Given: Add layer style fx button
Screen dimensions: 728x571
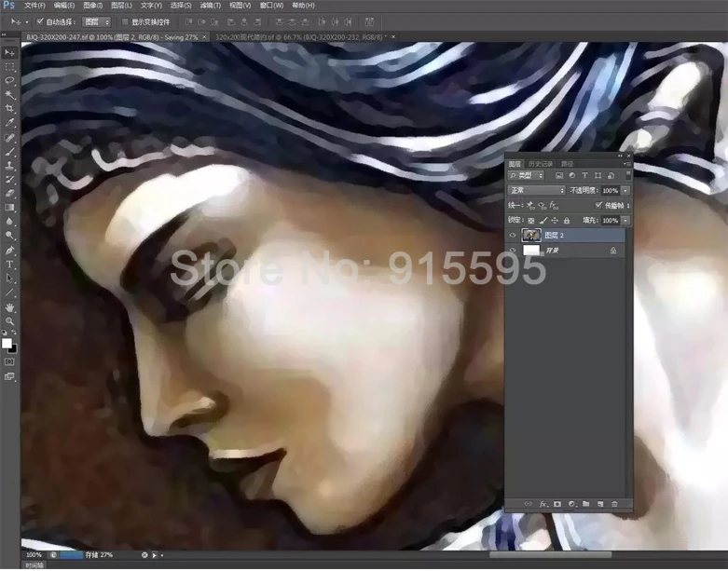Looking at the screenshot, I should tap(543, 504).
